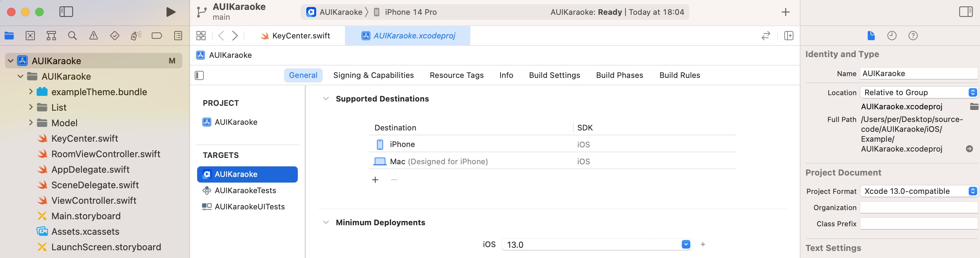Switch to the Build Rules tab
This screenshot has height=258, width=980.
[680, 75]
